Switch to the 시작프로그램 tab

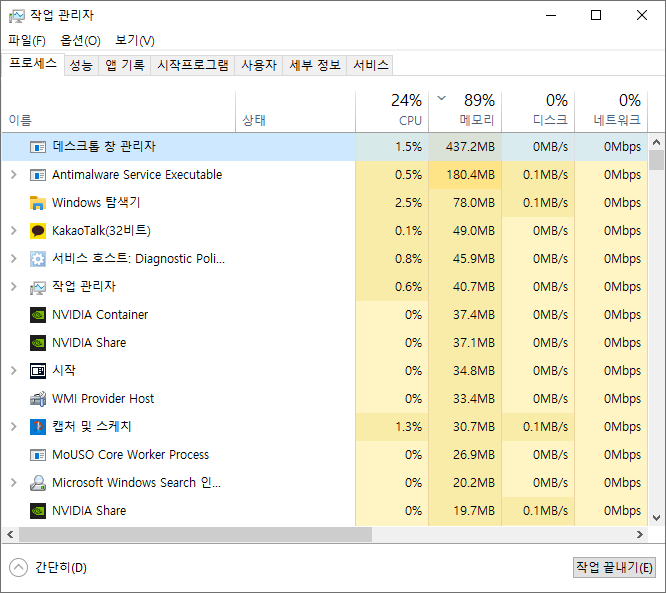click(192, 65)
